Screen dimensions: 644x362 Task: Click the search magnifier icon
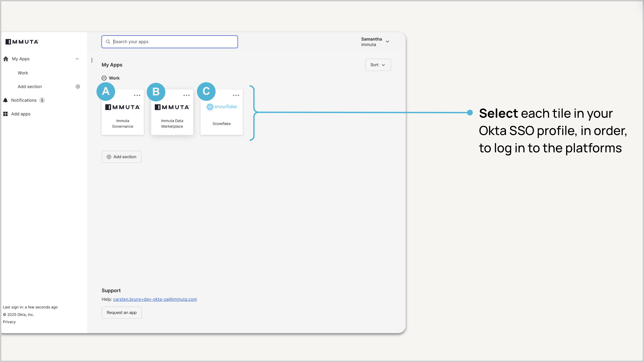108,42
